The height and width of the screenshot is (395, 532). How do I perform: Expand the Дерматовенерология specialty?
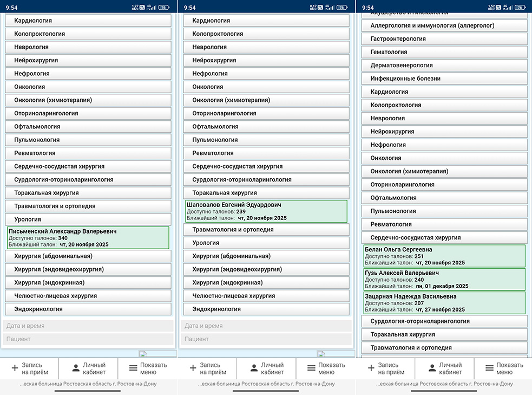coord(444,65)
